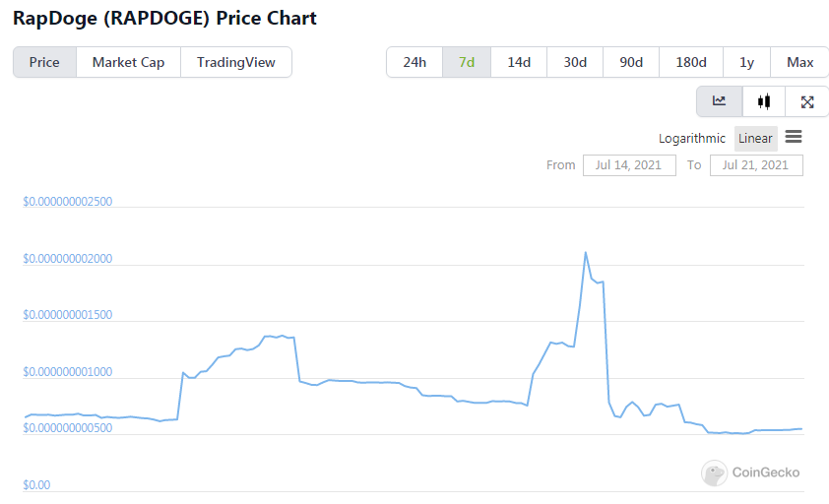This screenshot has width=829, height=504.
Task: Click the $0.00 axis label
Action: tap(36, 485)
